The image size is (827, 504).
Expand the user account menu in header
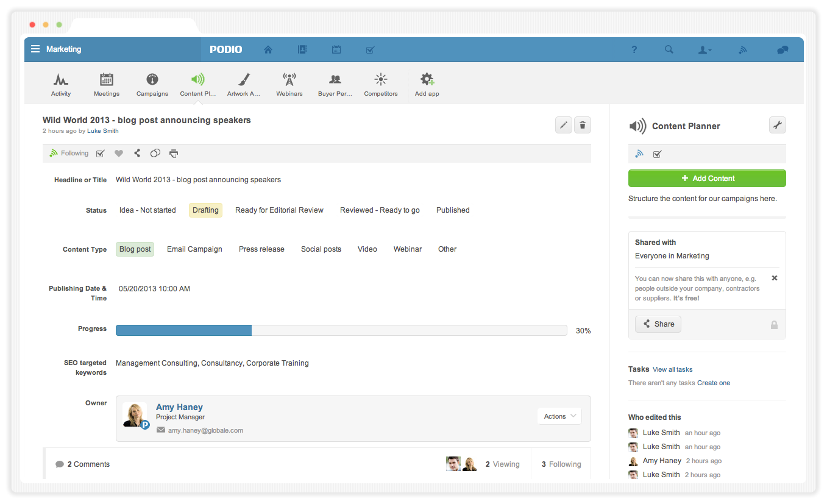coord(705,50)
